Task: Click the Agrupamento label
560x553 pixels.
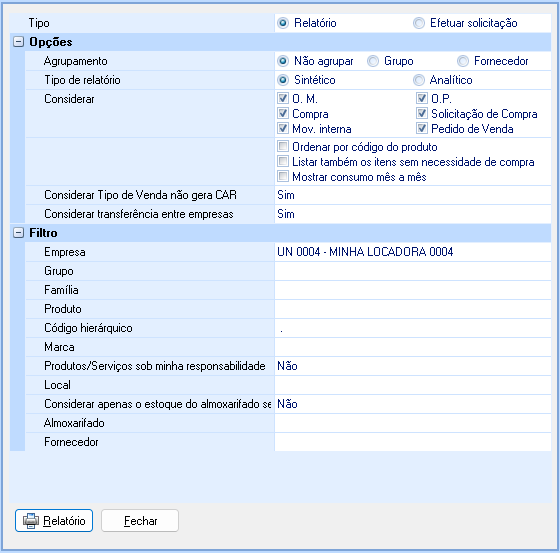Action: (76, 61)
